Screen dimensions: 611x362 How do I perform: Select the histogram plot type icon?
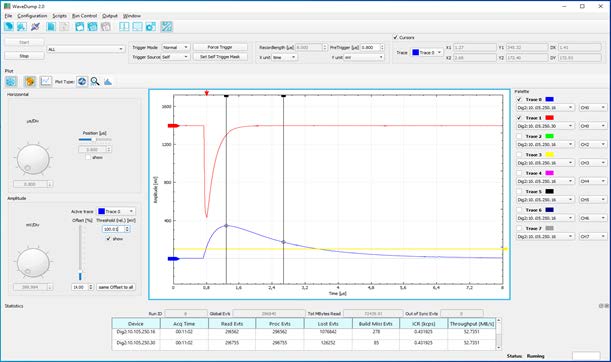[x=108, y=81]
